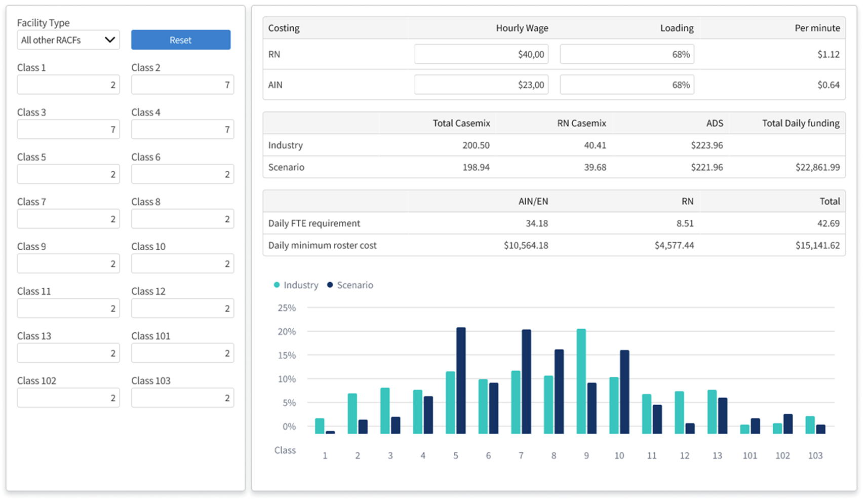Click the blue Reset button

click(181, 40)
